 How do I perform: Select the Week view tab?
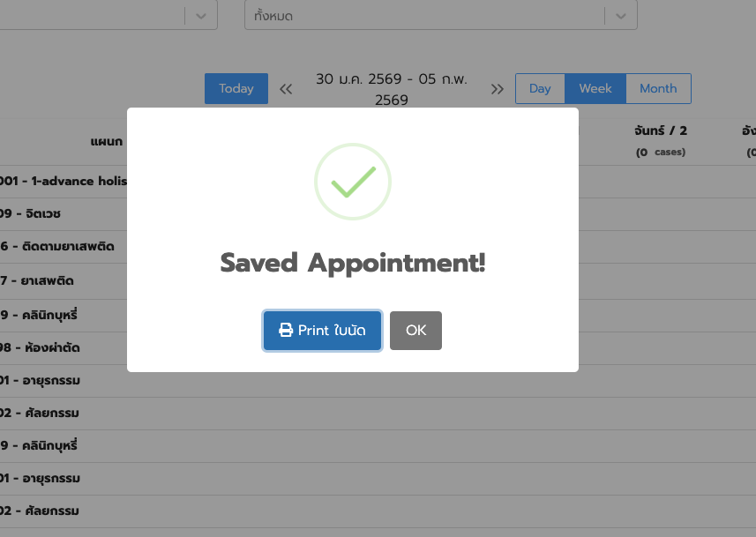[595, 89]
